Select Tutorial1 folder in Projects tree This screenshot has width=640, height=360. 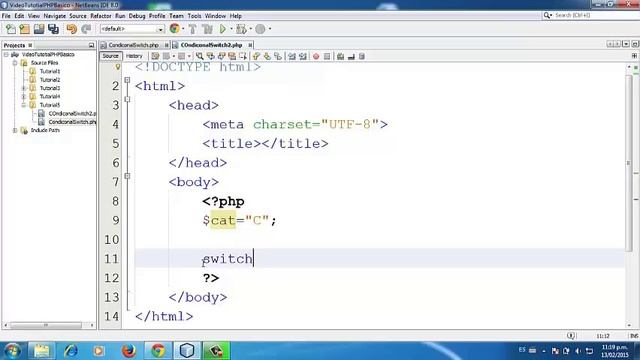(50, 71)
